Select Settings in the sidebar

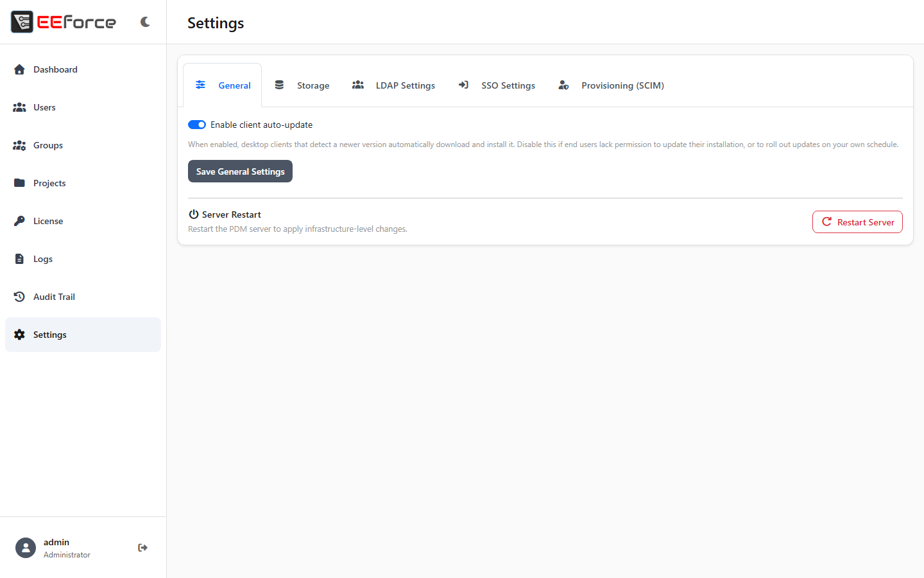click(x=83, y=335)
